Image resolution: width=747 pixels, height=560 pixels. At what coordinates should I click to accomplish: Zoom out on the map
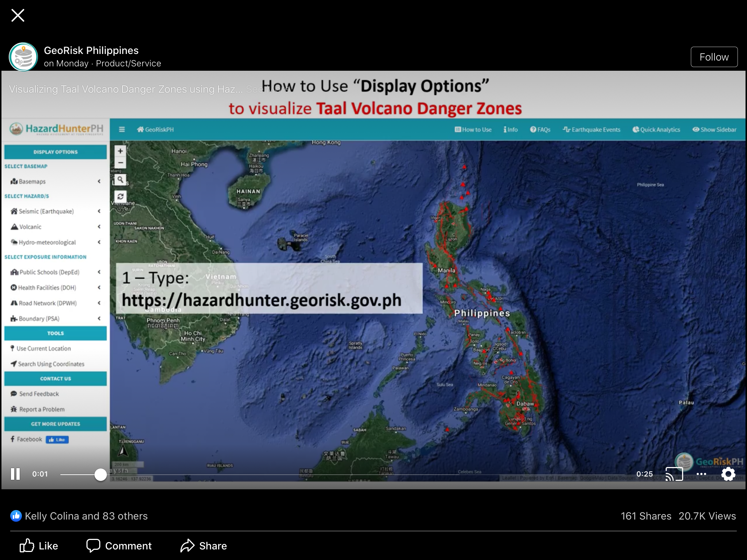pyautogui.click(x=120, y=163)
